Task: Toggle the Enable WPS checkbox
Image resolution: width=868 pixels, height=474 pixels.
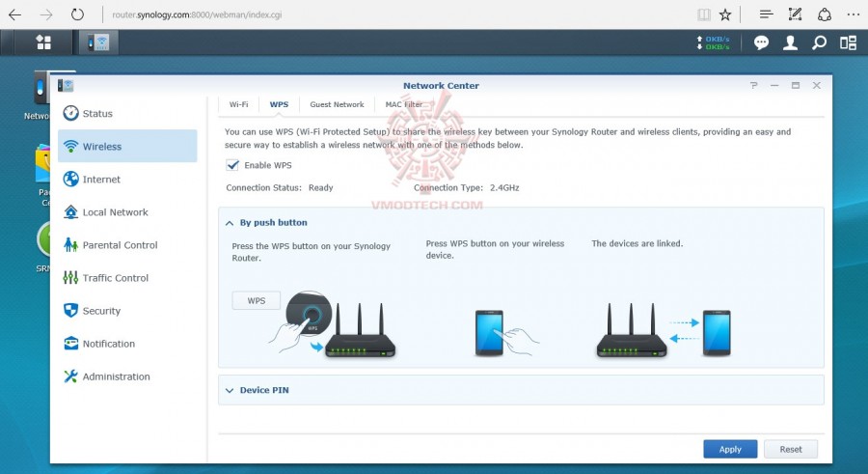Action: click(232, 165)
